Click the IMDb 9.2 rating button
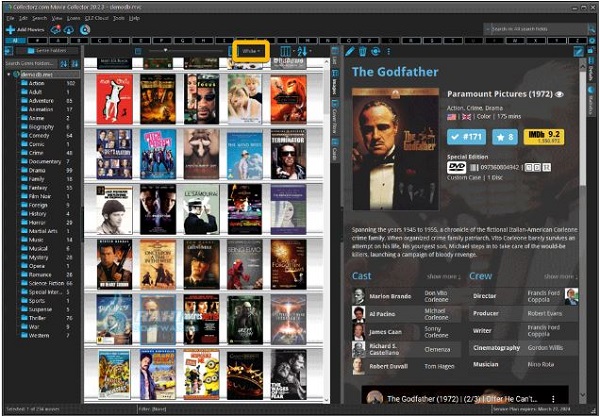 tap(543, 137)
